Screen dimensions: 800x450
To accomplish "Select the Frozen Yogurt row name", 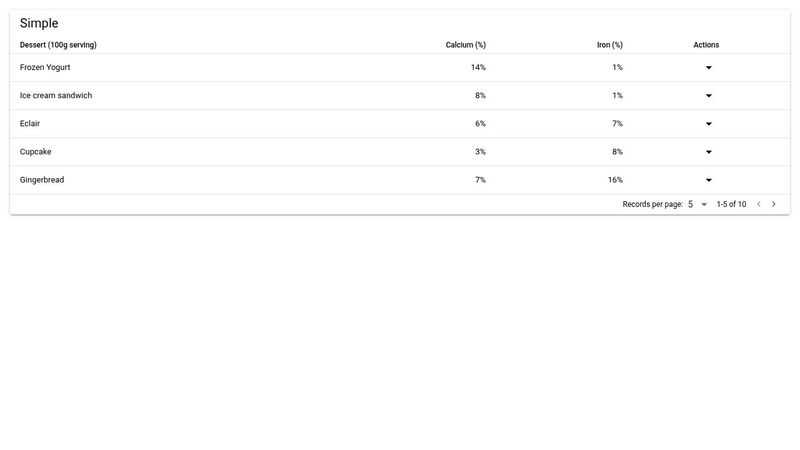I will point(45,68).
